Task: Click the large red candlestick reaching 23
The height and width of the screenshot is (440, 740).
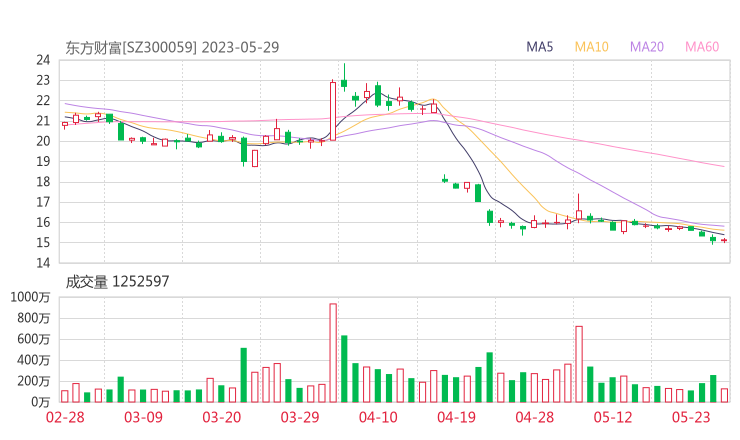Action: coord(333,110)
